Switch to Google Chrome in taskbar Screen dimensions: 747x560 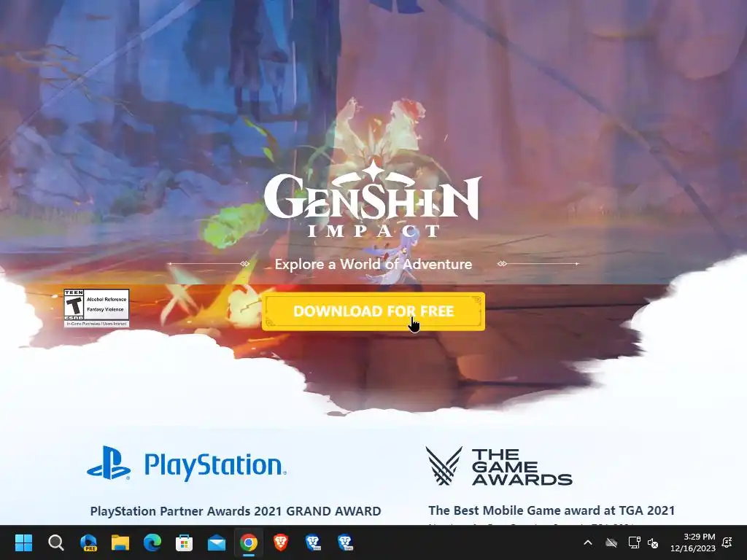249,542
